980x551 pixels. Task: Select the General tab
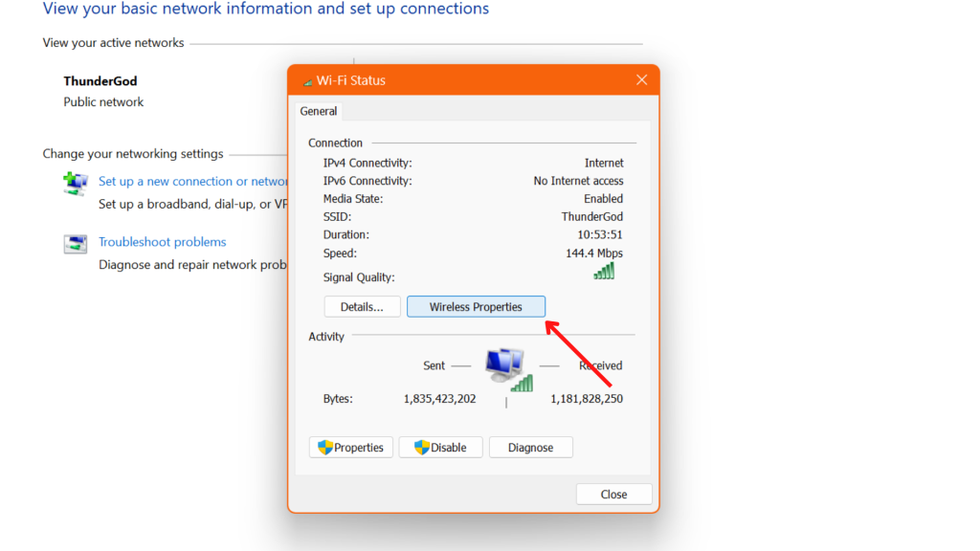pyautogui.click(x=318, y=111)
